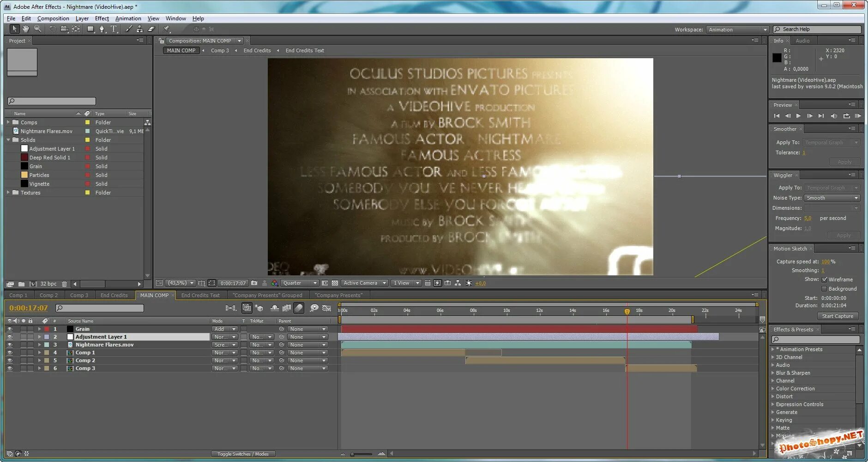868x462 pixels.
Task: Select the Rotation tool
Action: (52, 29)
